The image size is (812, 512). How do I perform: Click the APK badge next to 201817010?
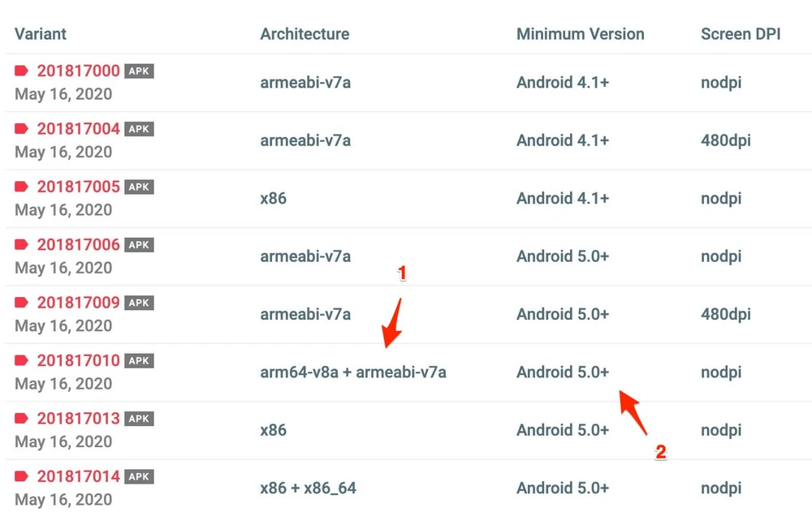tap(139, 361)
